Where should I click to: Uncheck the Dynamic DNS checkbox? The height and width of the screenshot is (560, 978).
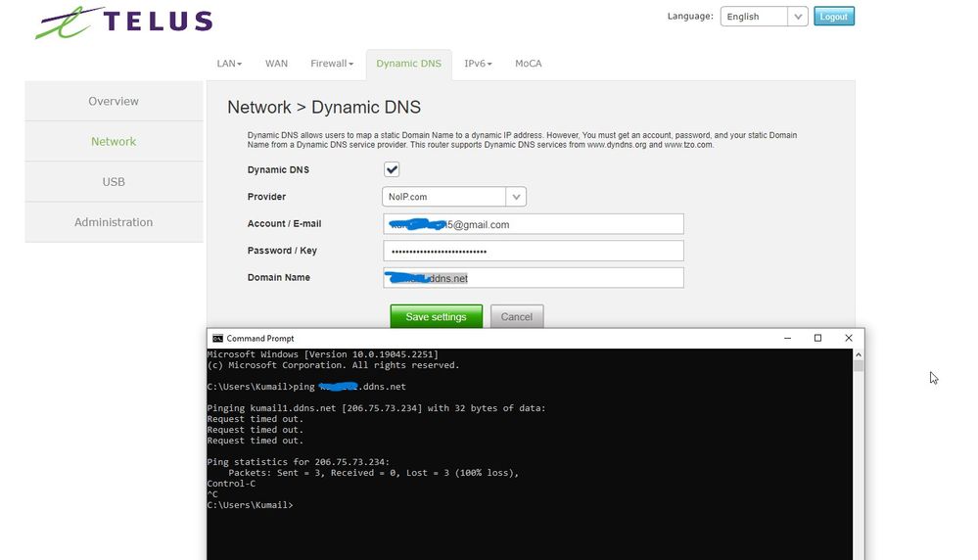[392, 170]
